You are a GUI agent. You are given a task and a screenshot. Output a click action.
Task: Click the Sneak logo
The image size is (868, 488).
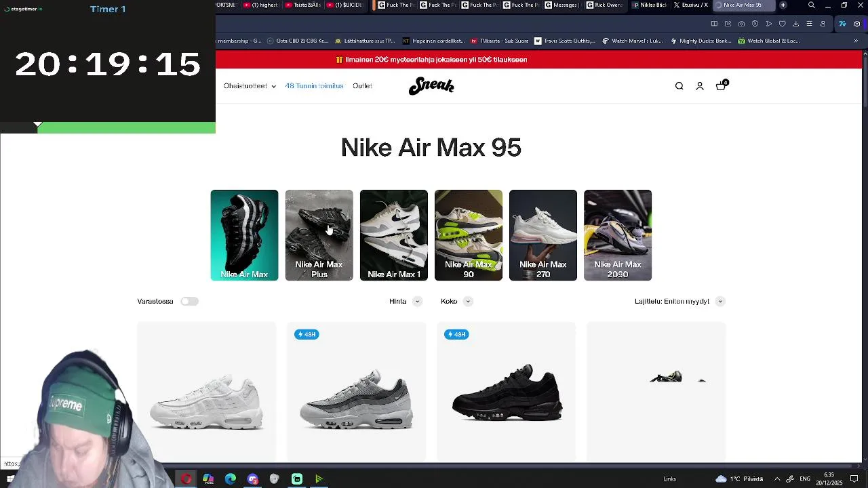(431, 86)
